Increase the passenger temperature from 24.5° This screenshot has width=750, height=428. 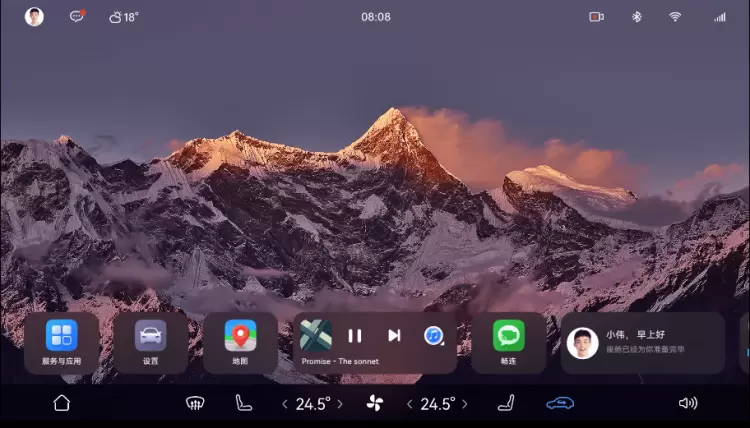[465, 404]
